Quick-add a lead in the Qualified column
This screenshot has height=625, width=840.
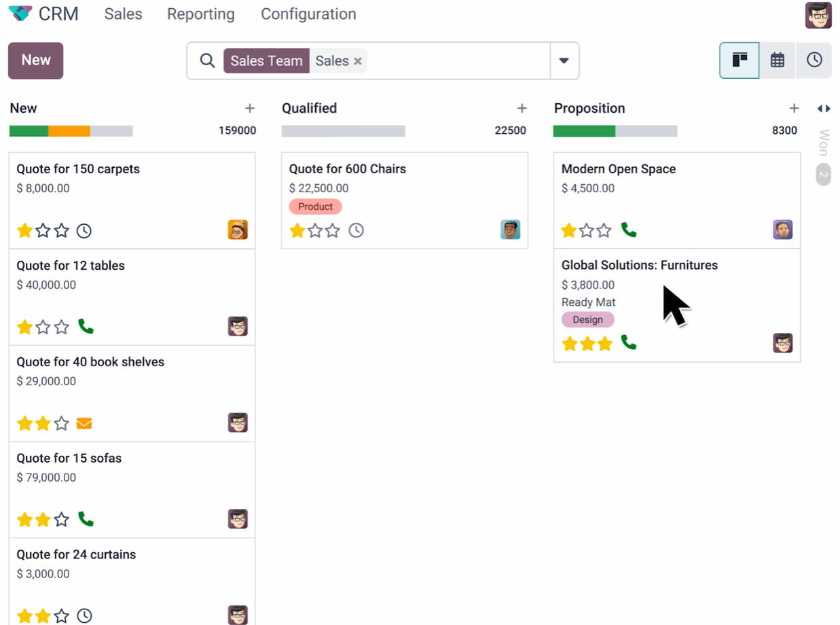(522, 108)
